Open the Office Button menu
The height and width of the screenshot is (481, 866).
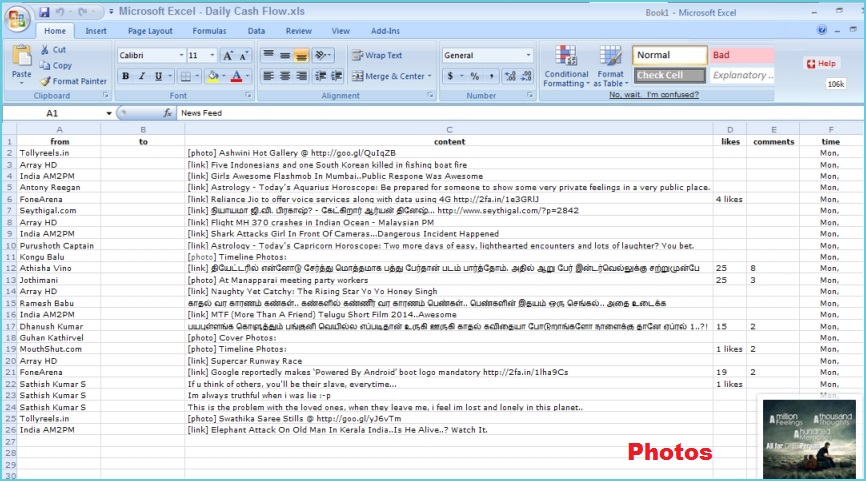click(x=17, y=19)
